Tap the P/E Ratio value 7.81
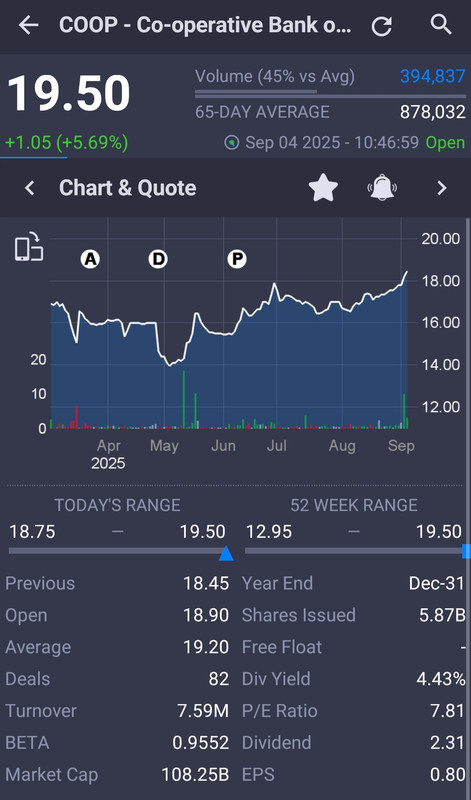The width and height of the screenshot is (471, 800). pyautogui.click(x=448, y=711)
